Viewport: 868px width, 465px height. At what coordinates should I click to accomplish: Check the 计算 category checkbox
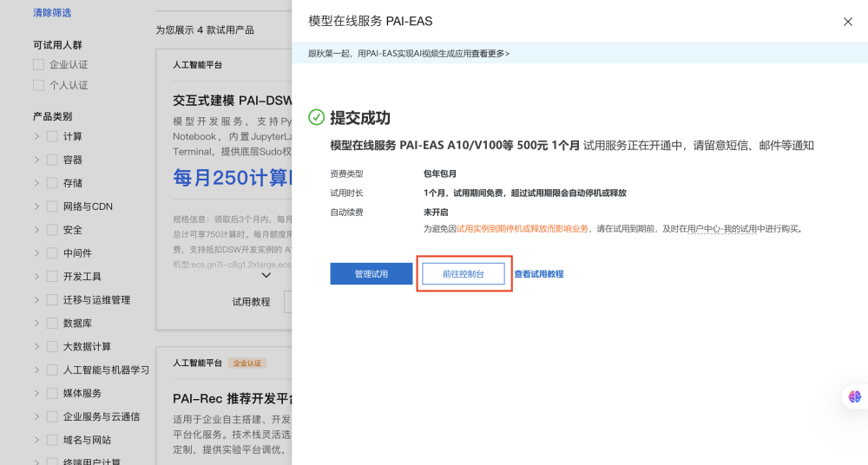[x=53, y=136]
